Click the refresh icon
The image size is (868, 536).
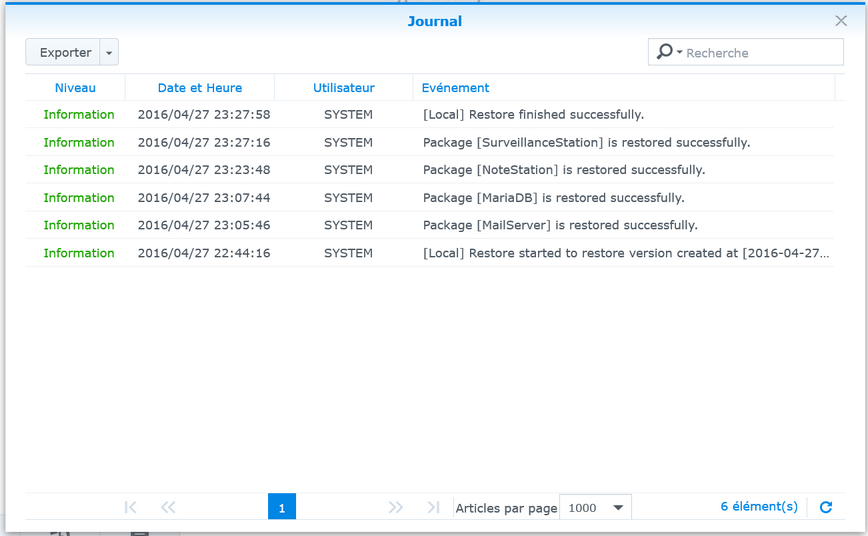point(826,507)
